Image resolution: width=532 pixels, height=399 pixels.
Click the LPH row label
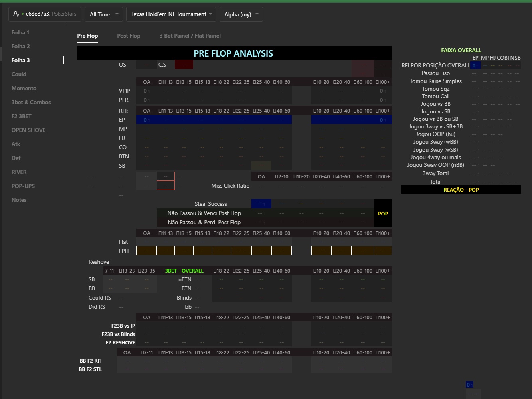pyautogui.click(x=124, y=251)
